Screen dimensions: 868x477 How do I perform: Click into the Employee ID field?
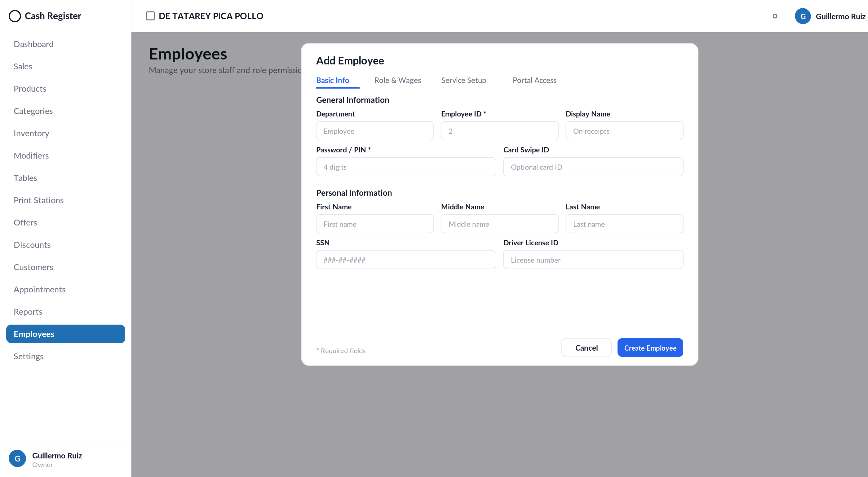499,131
